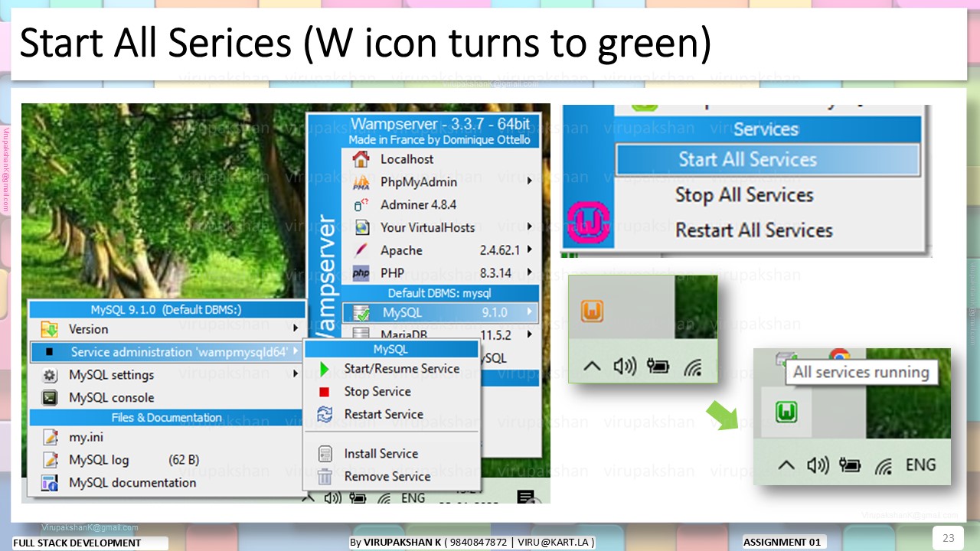Click the MySQL documentation info icon
This screenshot has width=980, height=551.
[x=50, y=483]
